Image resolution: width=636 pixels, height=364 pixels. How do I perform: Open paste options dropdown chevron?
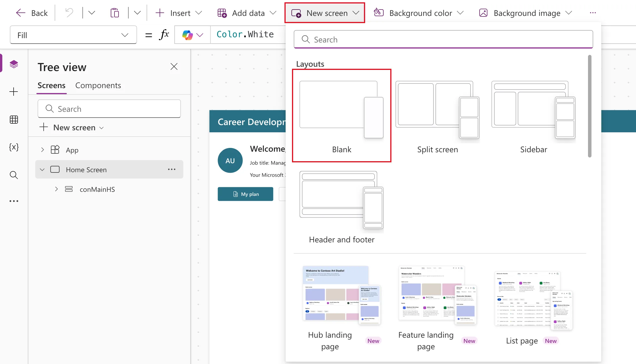[137, 13]
